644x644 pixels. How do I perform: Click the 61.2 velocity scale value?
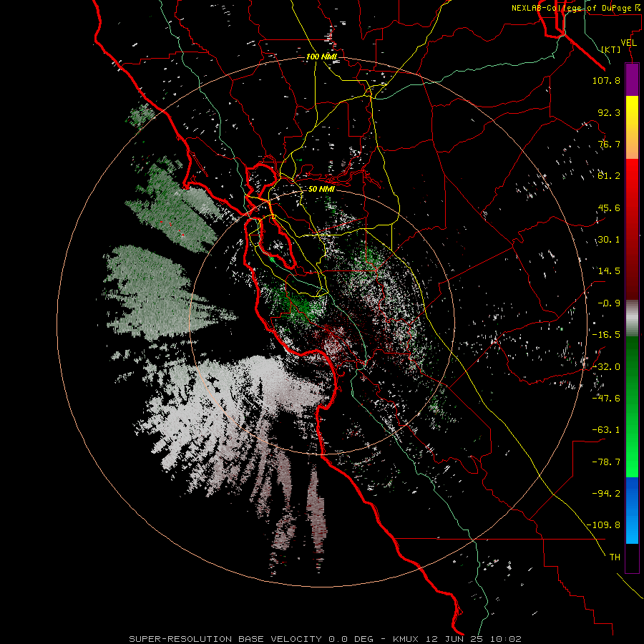point(609,176)
